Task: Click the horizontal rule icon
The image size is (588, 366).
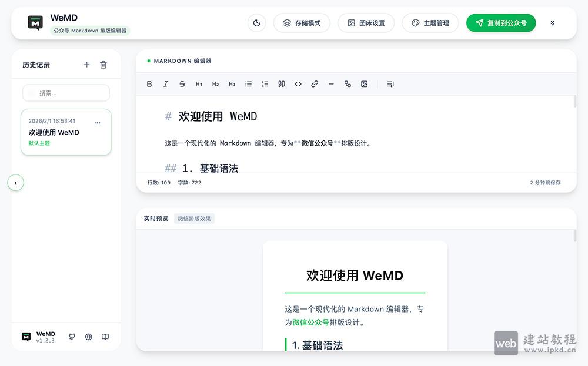Action: click(331, 83)
